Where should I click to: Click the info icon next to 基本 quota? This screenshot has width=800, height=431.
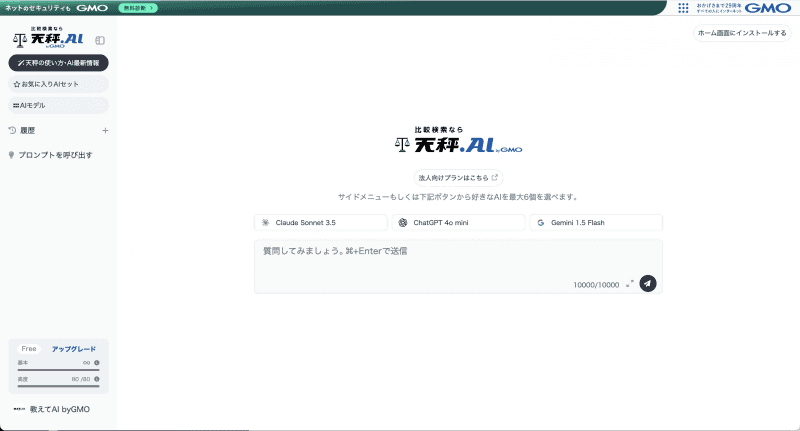tap(97, 363)
